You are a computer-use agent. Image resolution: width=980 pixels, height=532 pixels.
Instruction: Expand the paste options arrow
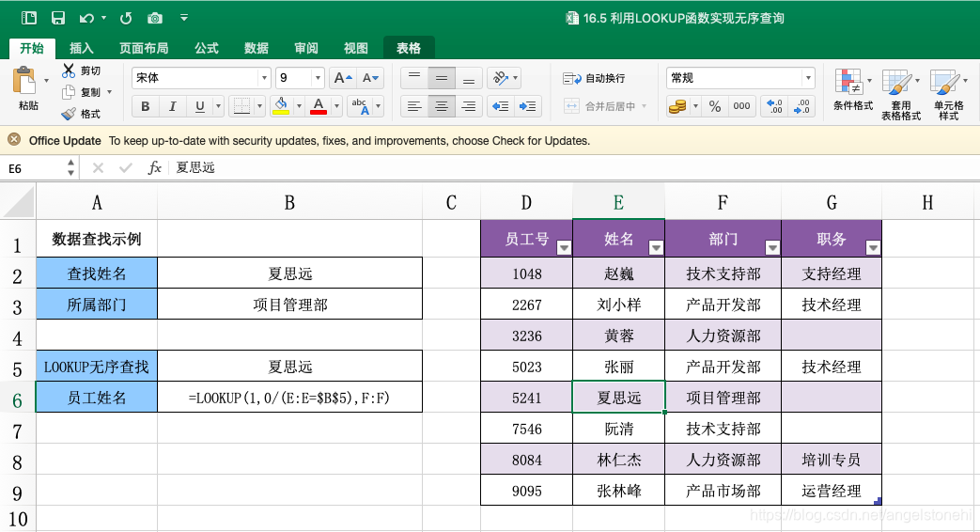pyautogui.click(x=46, y=81)
